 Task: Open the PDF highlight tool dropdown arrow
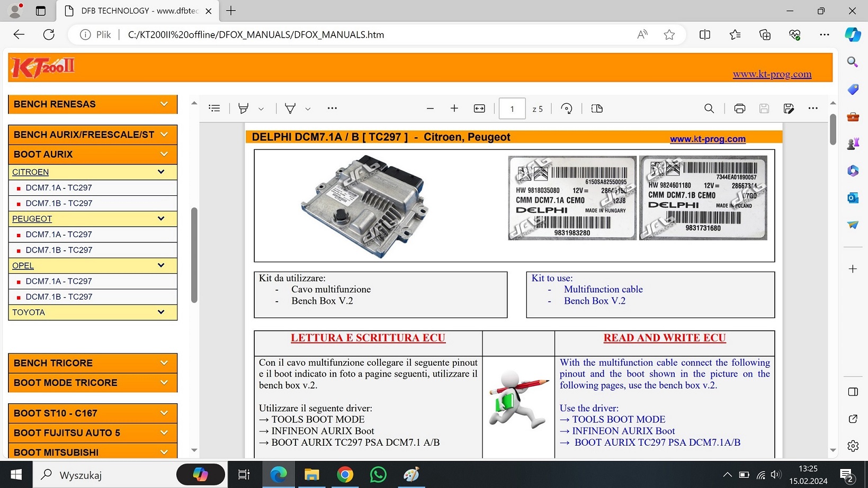[261, 109]
